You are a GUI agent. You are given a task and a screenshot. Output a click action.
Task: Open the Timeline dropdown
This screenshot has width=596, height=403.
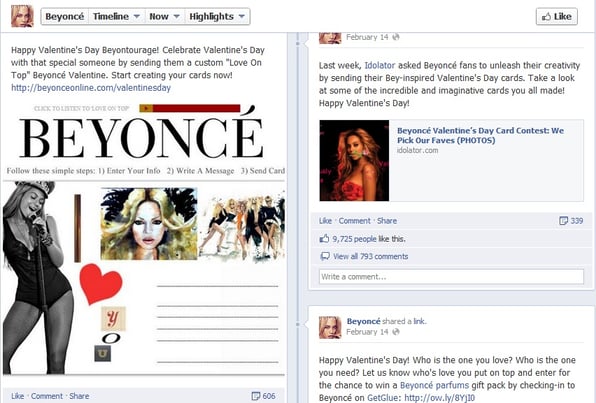tap(116, 17)
